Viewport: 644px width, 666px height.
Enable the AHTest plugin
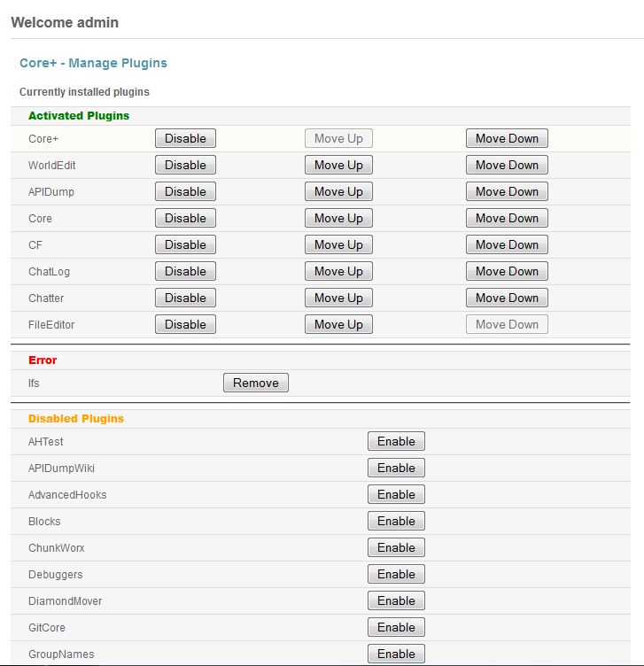coord(396,441)
